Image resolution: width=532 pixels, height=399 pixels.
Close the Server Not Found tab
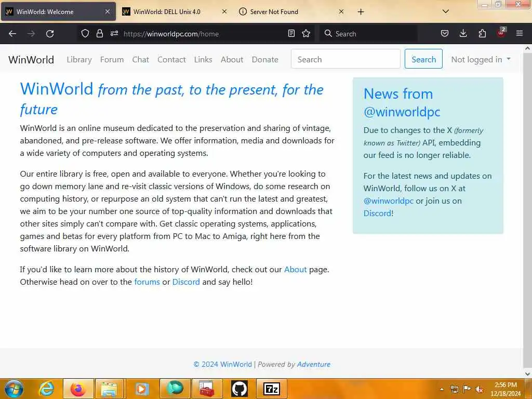341,11
